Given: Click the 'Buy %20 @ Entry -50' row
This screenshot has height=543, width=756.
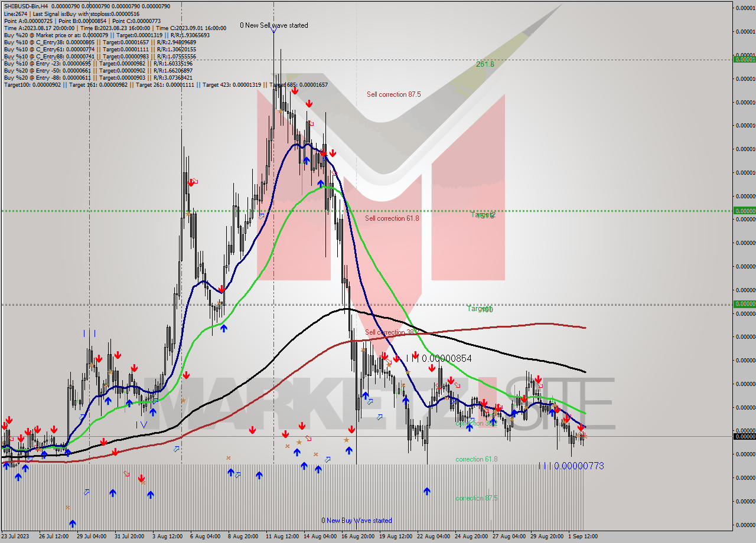Looking at the screenshot, I should coord(98,71).
